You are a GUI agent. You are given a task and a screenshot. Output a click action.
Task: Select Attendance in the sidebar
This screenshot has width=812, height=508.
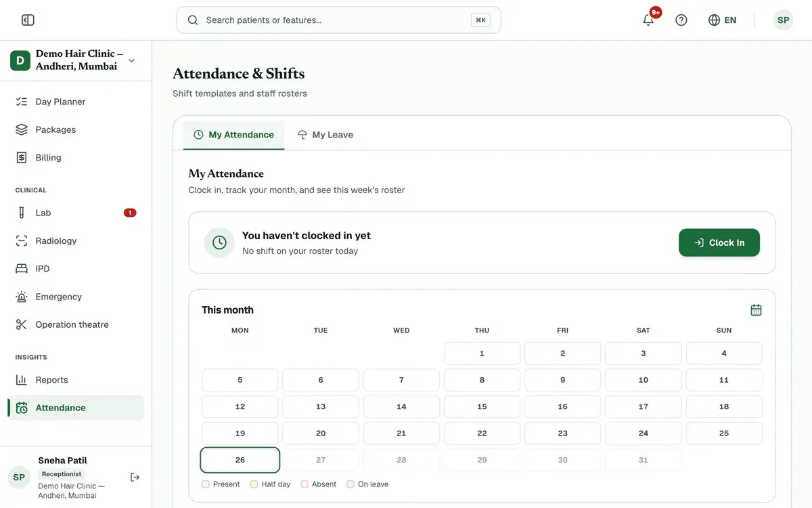[76, 408]
